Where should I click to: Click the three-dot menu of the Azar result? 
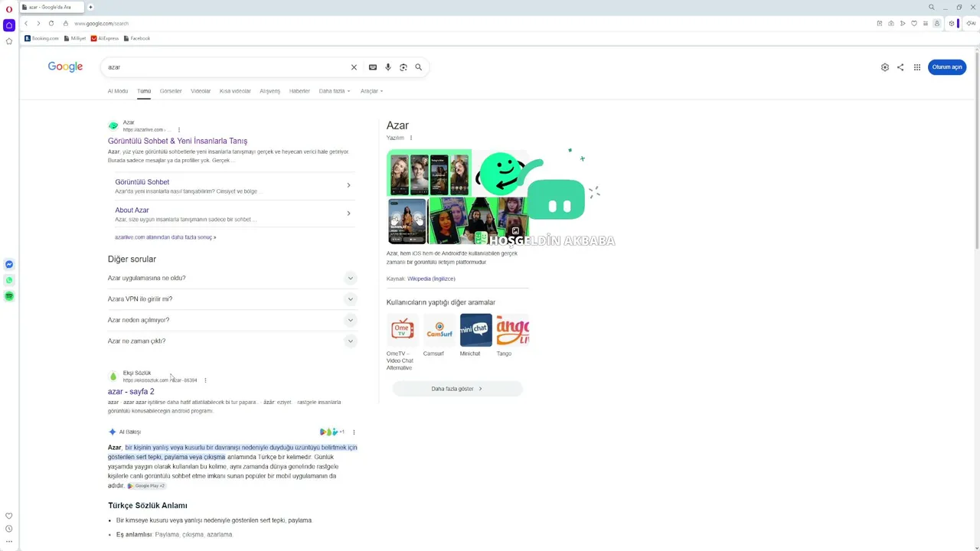pos(179,130)
